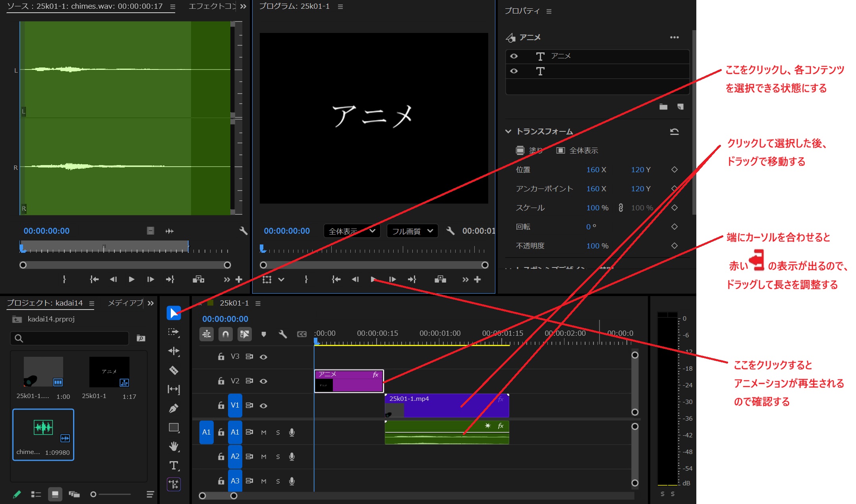
Task: Play the program monitor preview
Action: [373, 279]
